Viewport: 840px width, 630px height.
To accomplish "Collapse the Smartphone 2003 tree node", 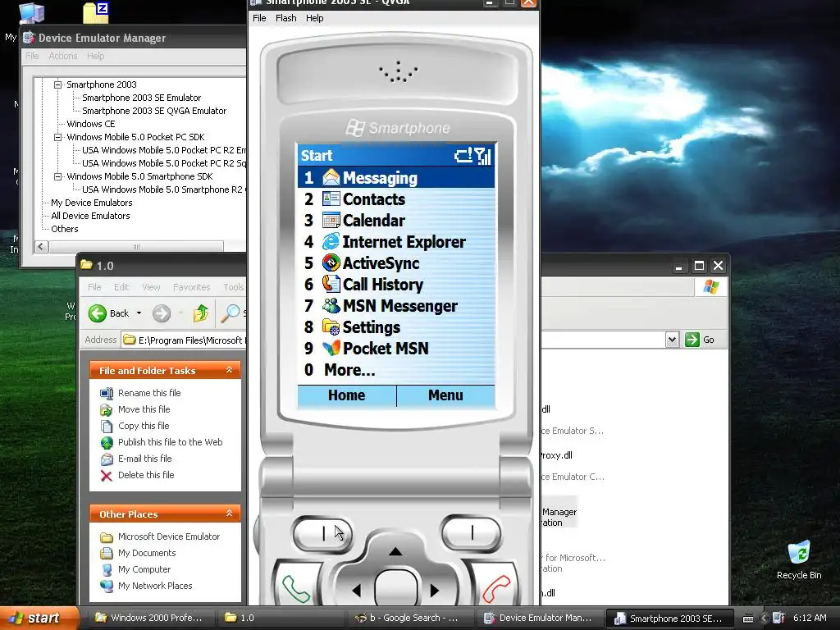I will 58,84.
